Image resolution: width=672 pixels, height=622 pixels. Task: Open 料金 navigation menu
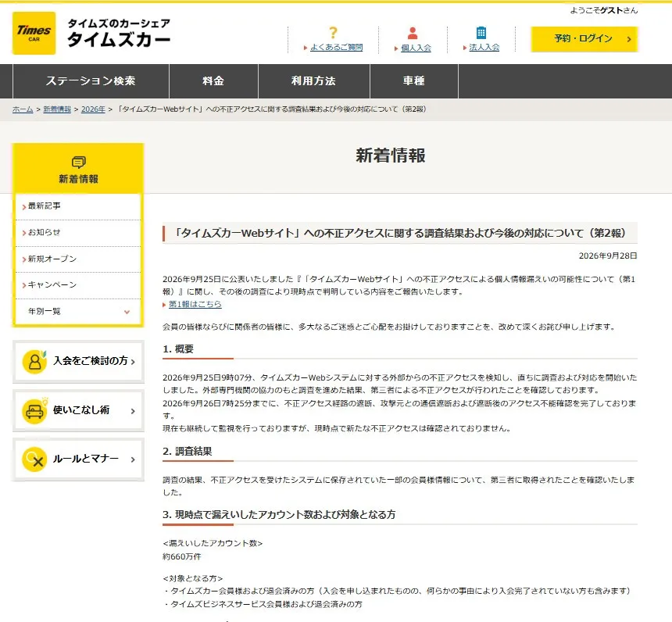[213, 81]
